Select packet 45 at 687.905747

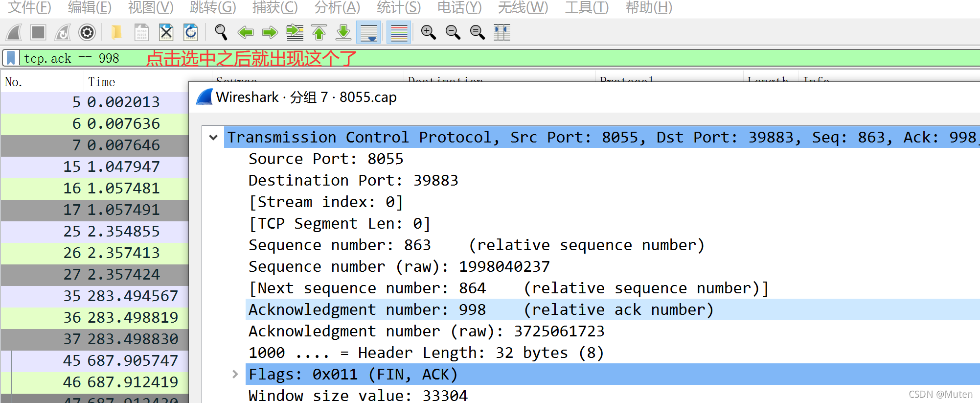(94, 361)
